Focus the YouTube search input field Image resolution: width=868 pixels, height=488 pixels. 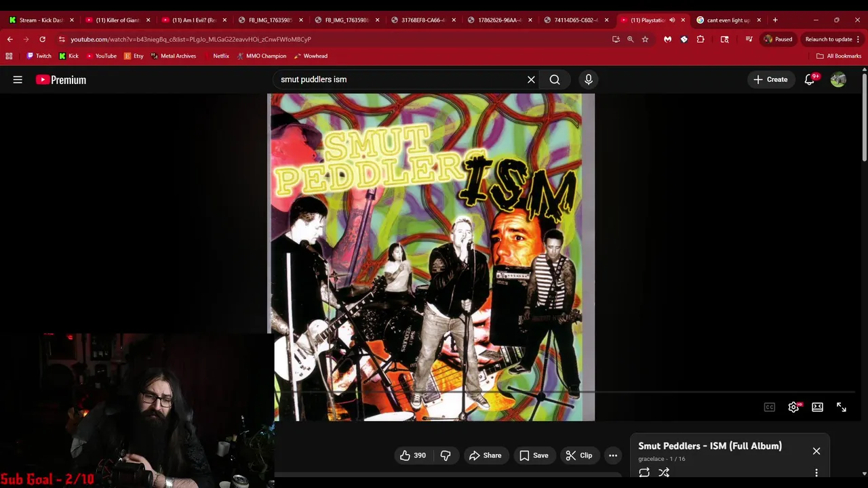[x=400, y=79]
